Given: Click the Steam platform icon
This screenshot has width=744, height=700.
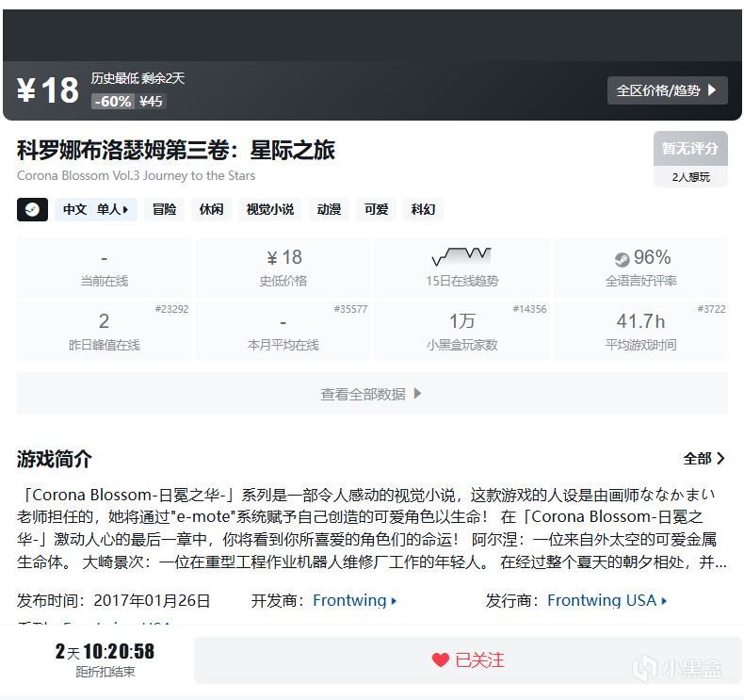Looking at the screenshot, I should (32, 209).
